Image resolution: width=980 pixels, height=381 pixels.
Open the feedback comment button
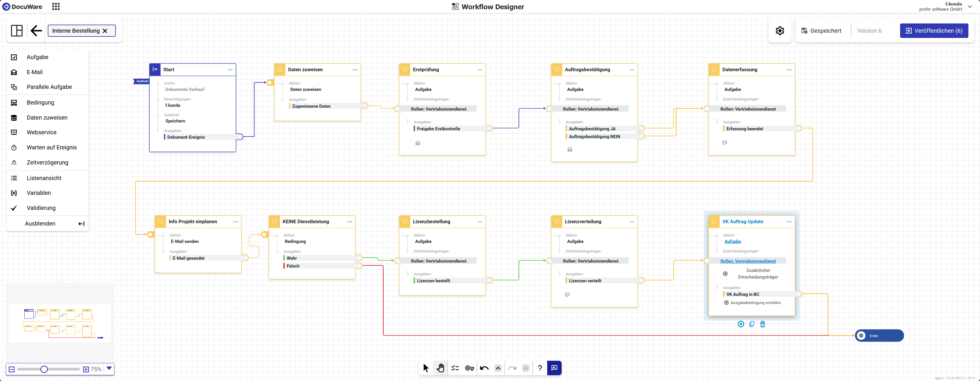pyautogui.click(x=554, y=368)
